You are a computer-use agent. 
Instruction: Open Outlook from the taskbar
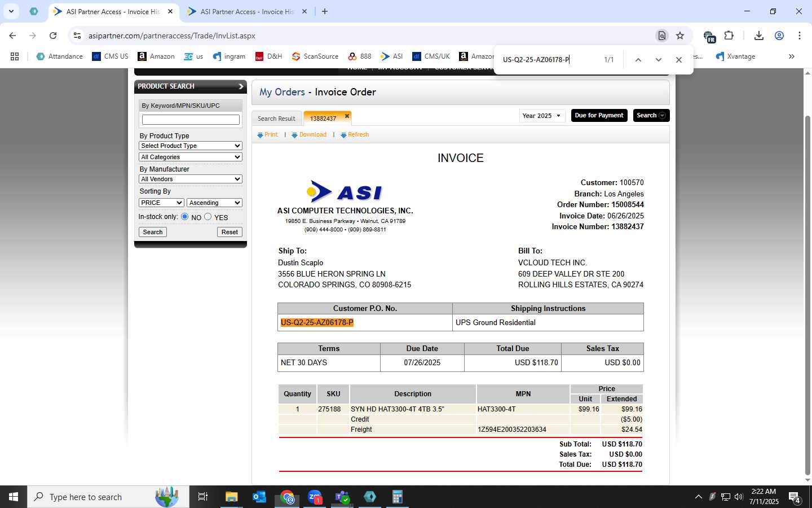[259, 497]
